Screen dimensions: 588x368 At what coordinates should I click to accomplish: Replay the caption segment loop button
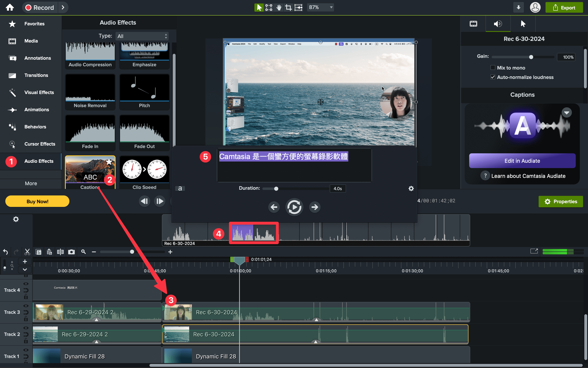pyautogui.click(x=294, y=207)
